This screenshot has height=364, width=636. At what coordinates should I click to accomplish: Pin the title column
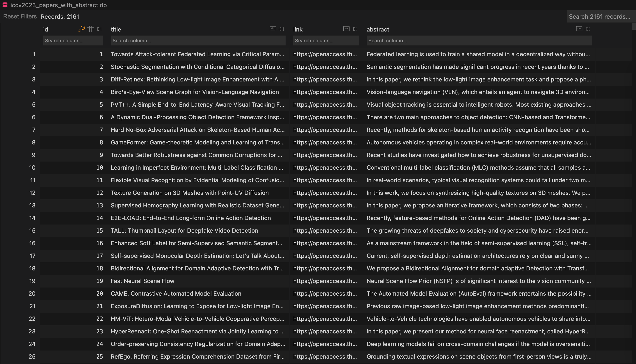(281, 29)
